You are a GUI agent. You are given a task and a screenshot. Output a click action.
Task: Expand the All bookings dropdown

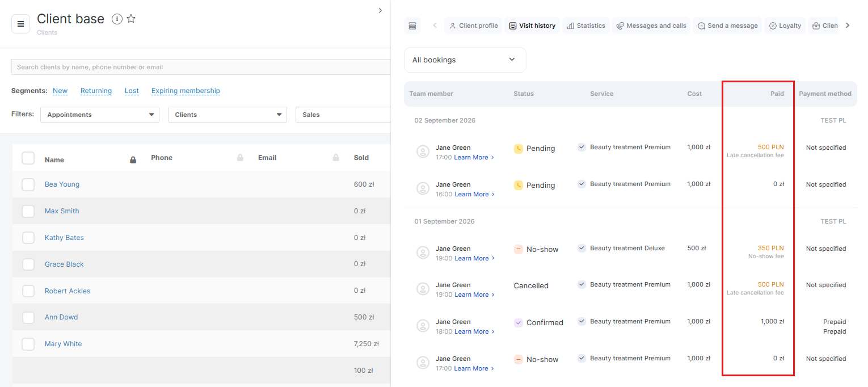tap(465, 60)
